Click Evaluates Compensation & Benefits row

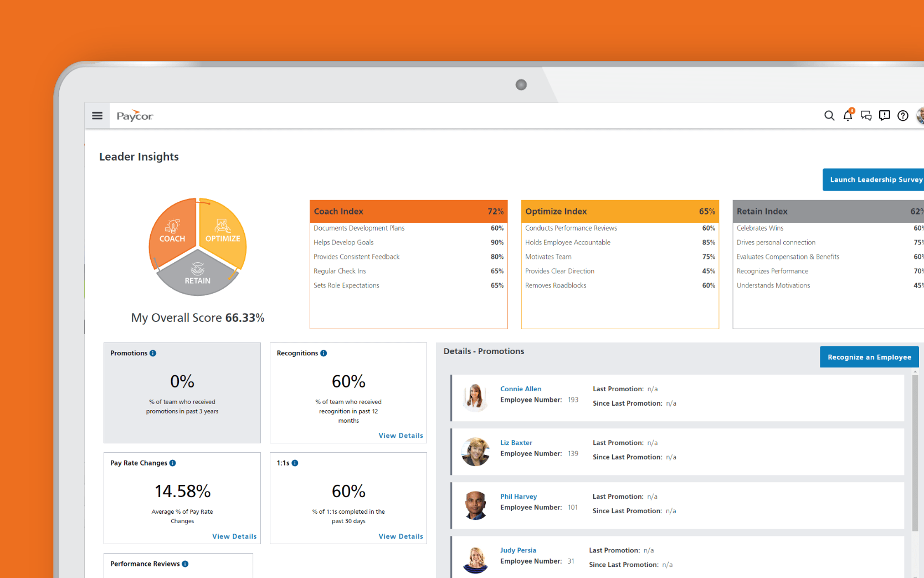click(829, 257)
